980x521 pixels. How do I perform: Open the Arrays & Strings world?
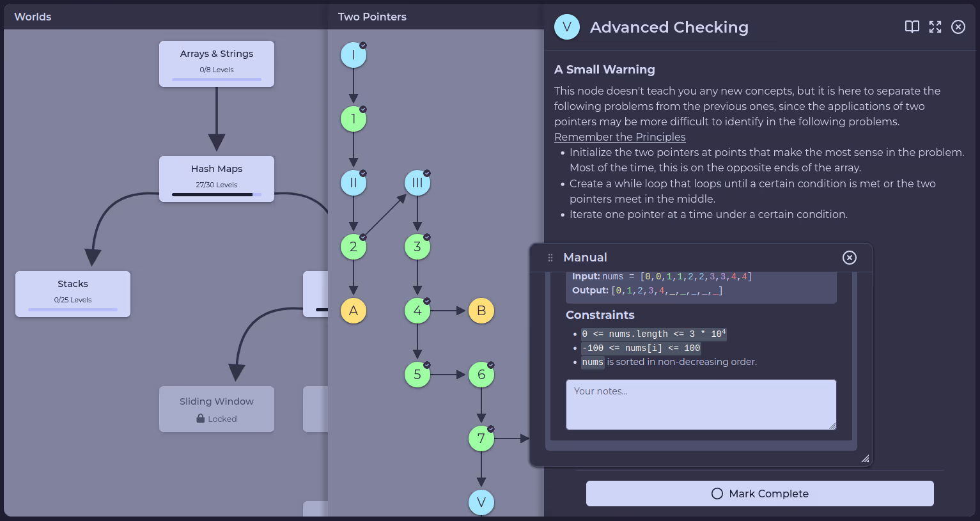tap(217, 64)
